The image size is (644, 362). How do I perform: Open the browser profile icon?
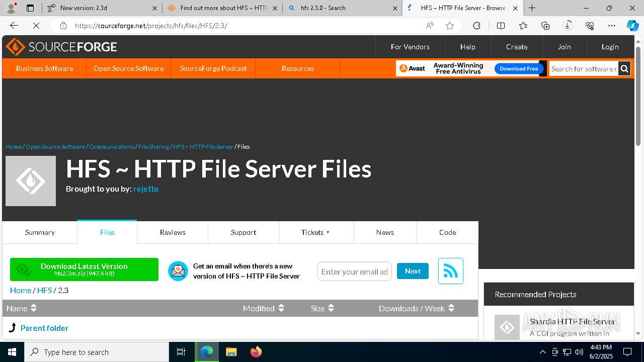click(x=11, y=8)
